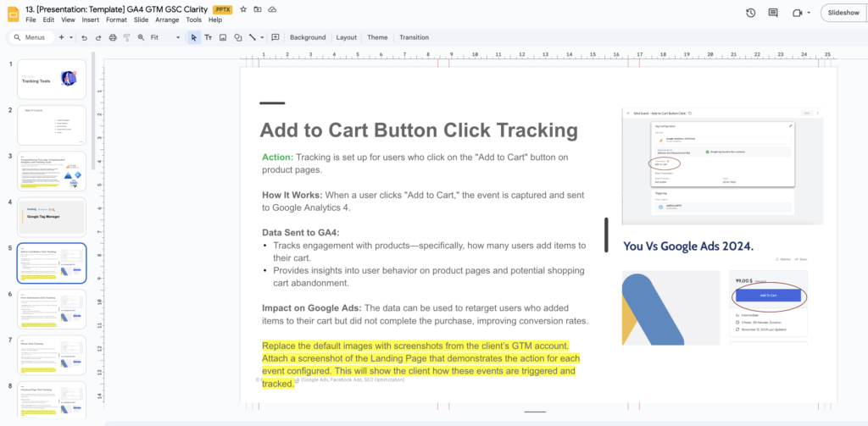Add a comment using toolbar icon
This screenshot has height=426, width=868.
pyautogui.click(x=276, y=37)
